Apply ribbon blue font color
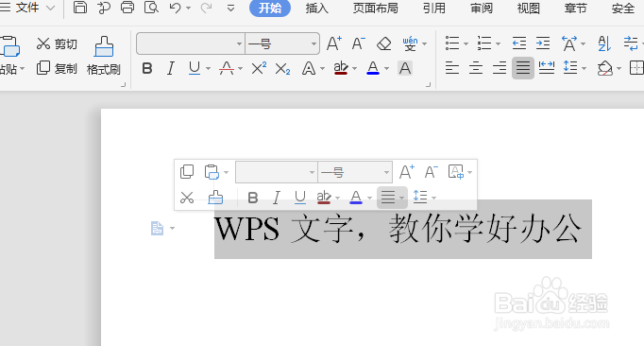 [x=373, y=68]
